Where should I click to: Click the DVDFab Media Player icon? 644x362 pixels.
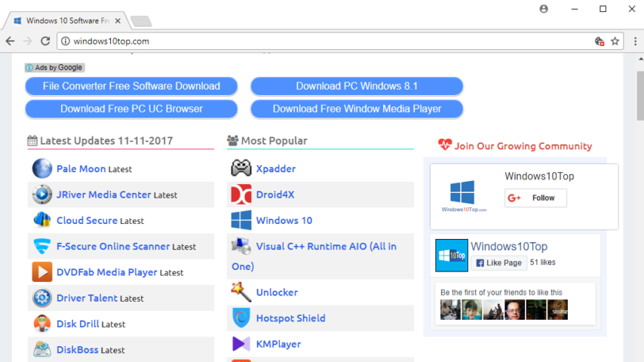pyautogui.click(x=42, y=272)
